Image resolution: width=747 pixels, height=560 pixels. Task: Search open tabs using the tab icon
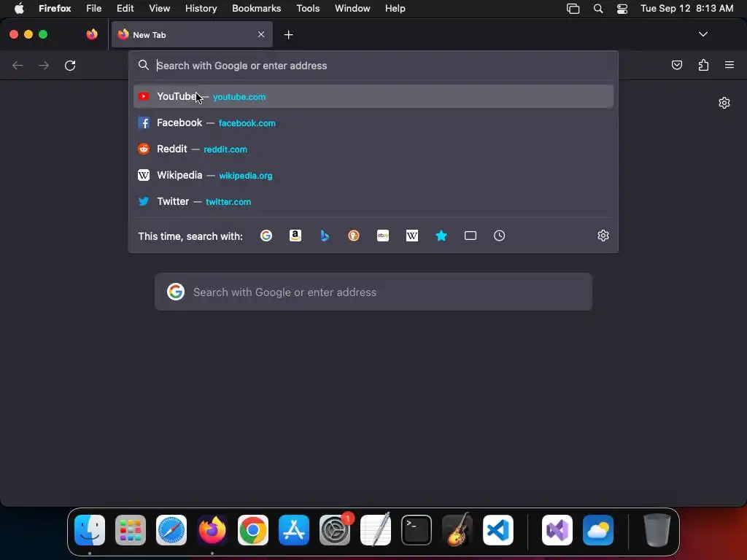coord(471,236)
